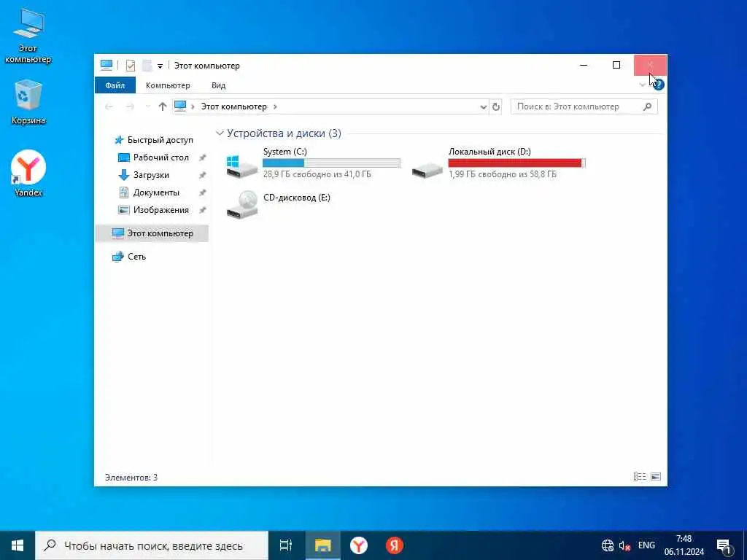Image resolution: width=747 pixels, height=560 pixels.
Task: Expand the chevron after Этот компьютер in address bar
Action: 275,106
